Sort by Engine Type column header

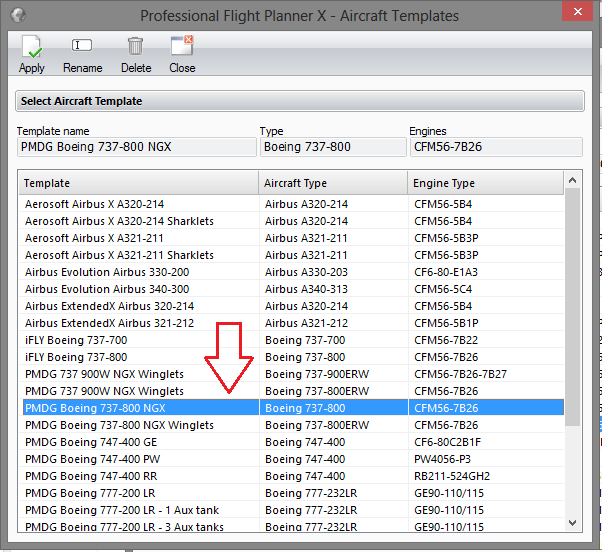[x=486, y=183]
